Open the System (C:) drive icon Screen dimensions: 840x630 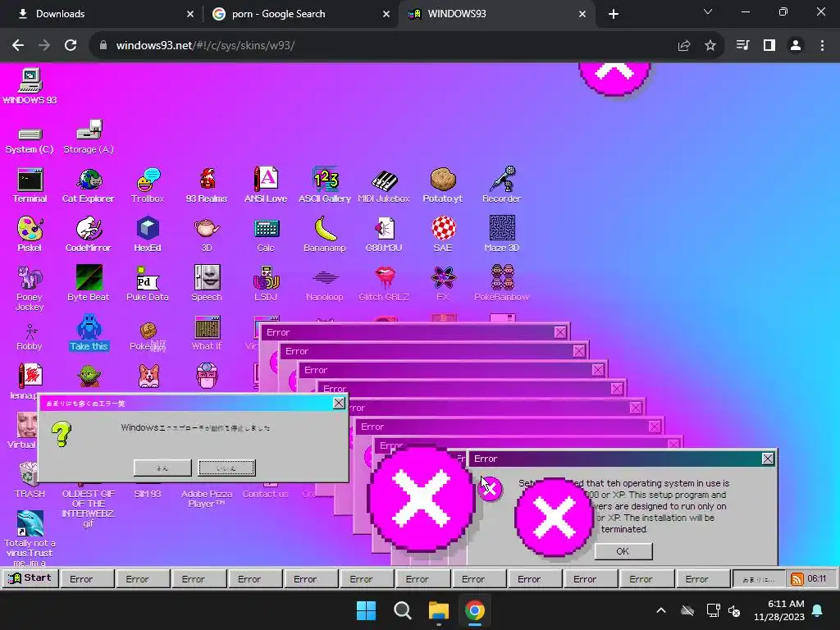(x=30, y=139)
